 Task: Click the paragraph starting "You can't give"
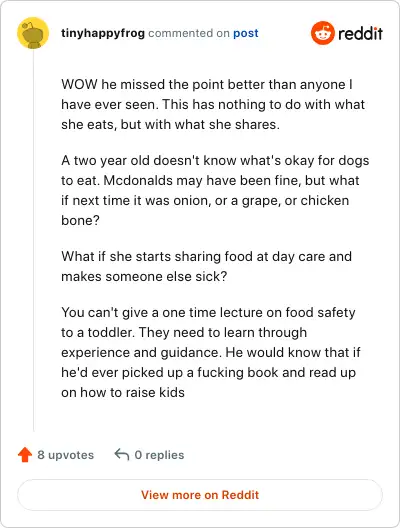coord(211,352)
